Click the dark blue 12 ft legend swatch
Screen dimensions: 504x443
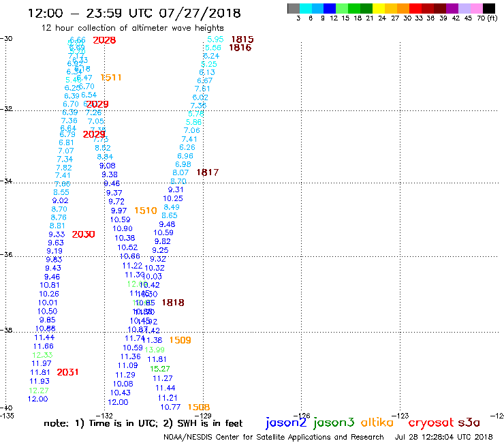pyautogui.click(x=330, y=8)
